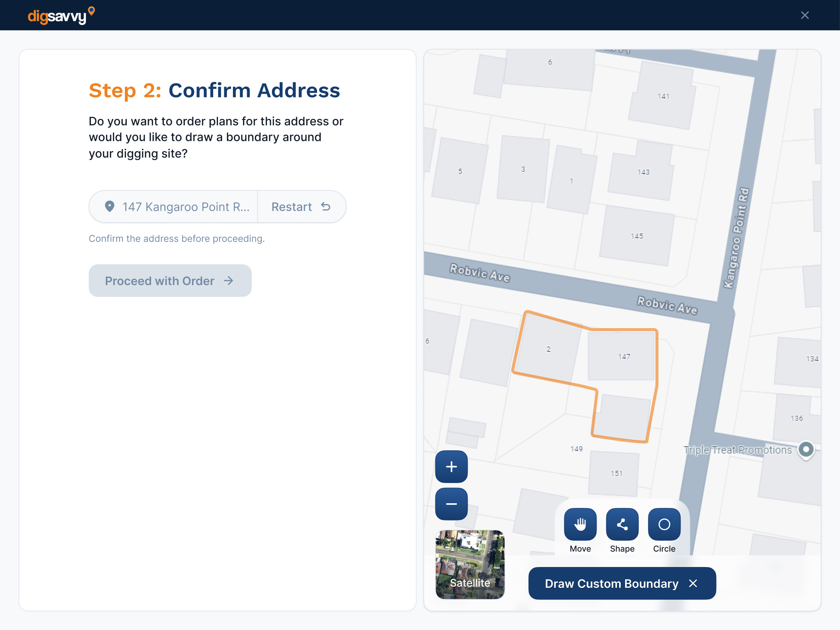Image resolution: width=840 pixels, height=630 pixels.
Task: Click building 151 on the map
Action: tap(616, 473)
